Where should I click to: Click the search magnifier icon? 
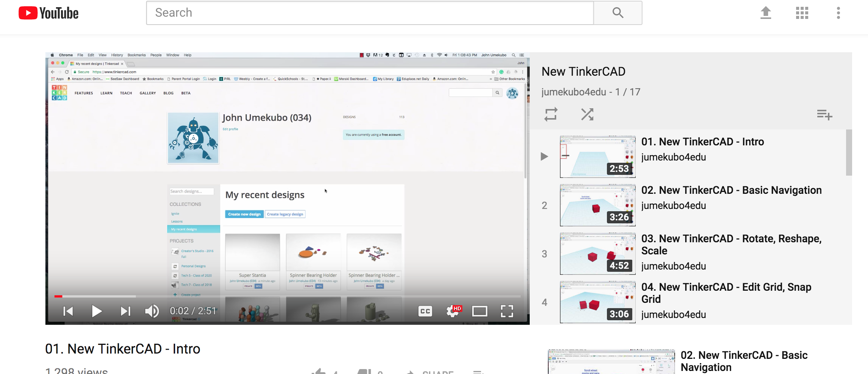point(617,12)
